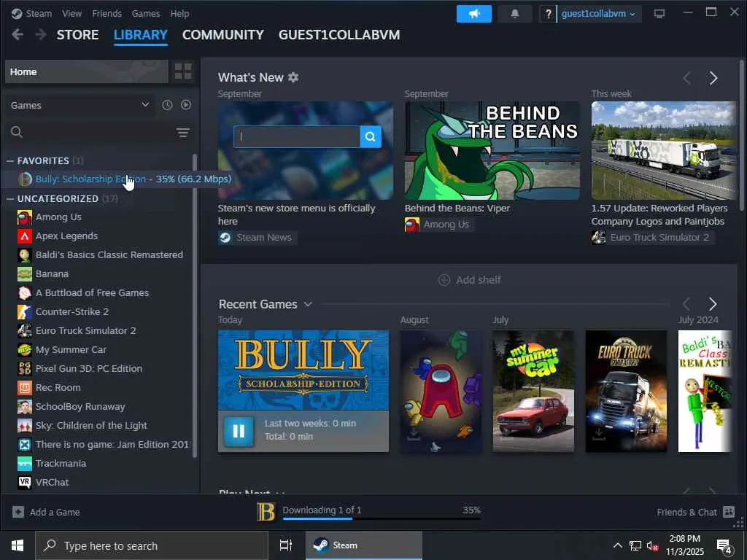The image size is (747, 560).
Task: Click the Steam announcements megaphone button
Action: pos(473,14)
